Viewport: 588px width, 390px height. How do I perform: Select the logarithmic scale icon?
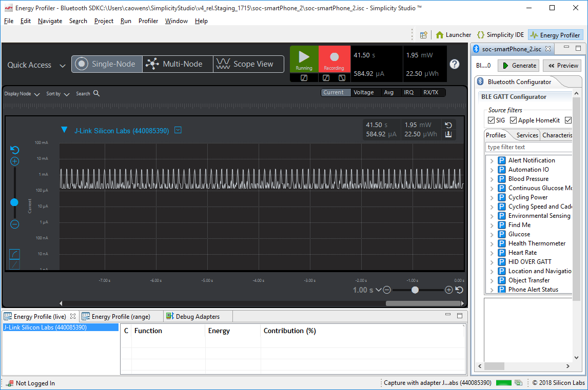coord(15,254)
